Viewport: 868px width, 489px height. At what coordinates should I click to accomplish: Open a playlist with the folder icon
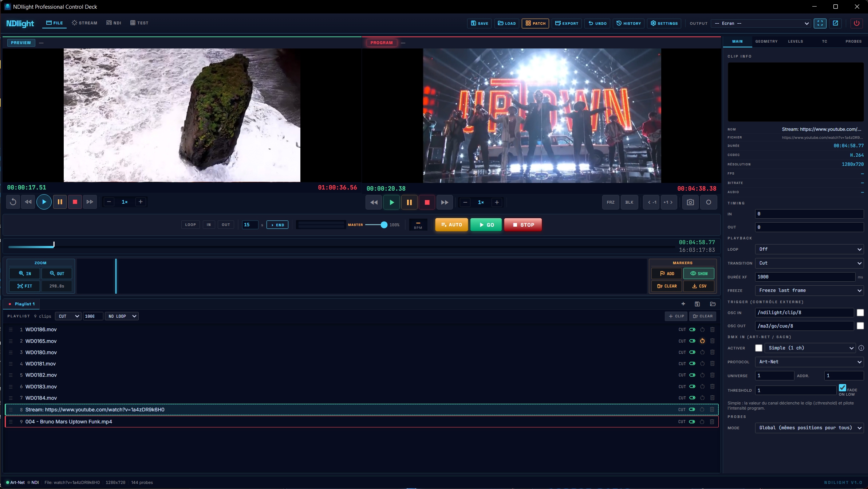713,304
